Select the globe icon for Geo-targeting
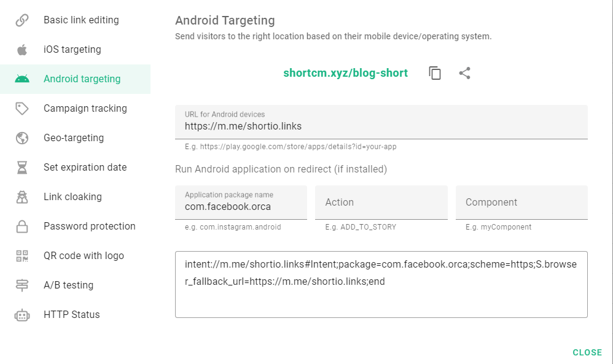 (22, 137)
